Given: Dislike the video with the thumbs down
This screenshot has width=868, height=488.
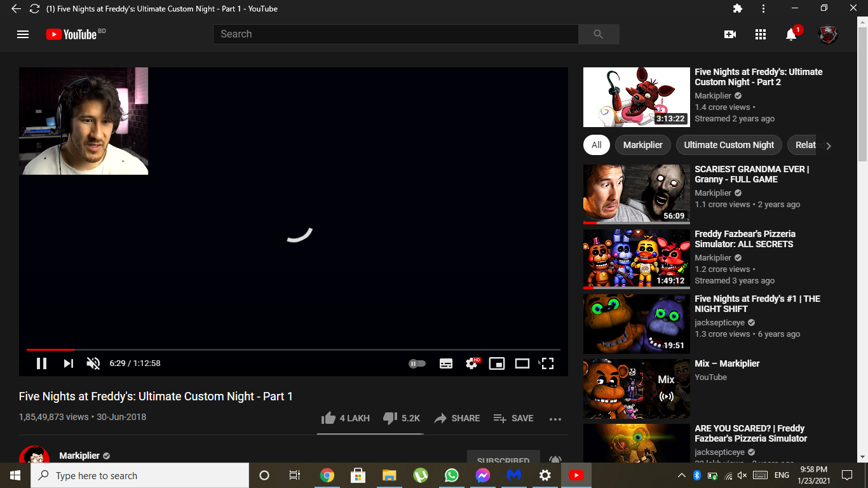Looking at the screenshot, I should 401,418.
